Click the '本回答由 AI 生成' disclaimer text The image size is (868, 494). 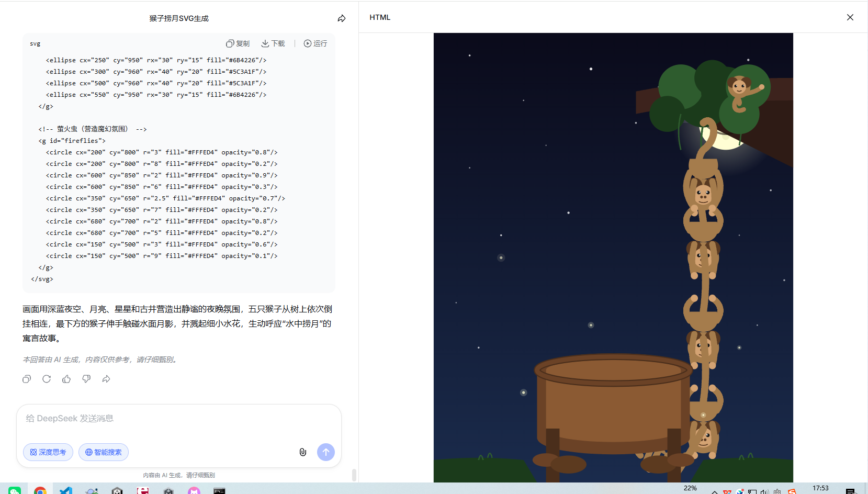point(101,360)
